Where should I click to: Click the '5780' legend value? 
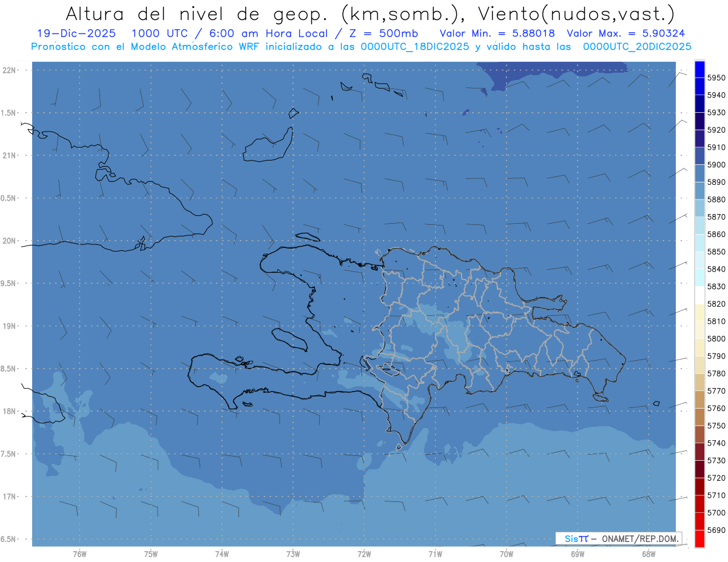click(x=716, y=373)
